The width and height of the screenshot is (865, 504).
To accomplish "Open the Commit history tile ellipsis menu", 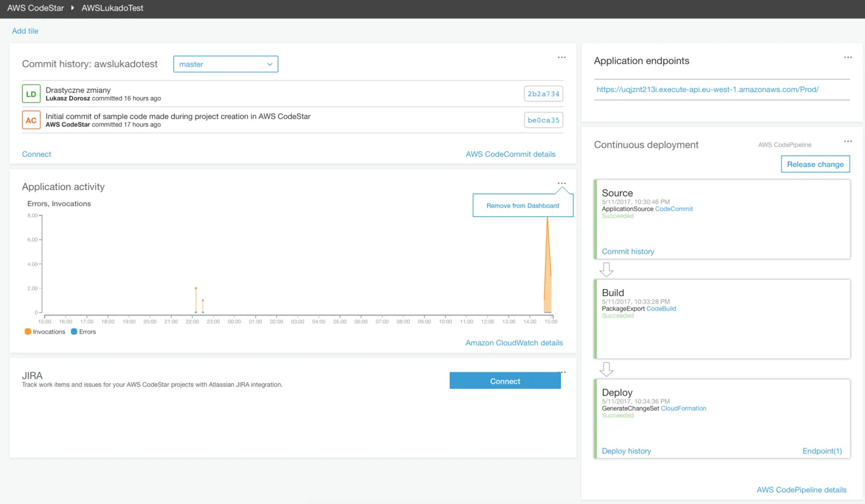I will (562, 57).
